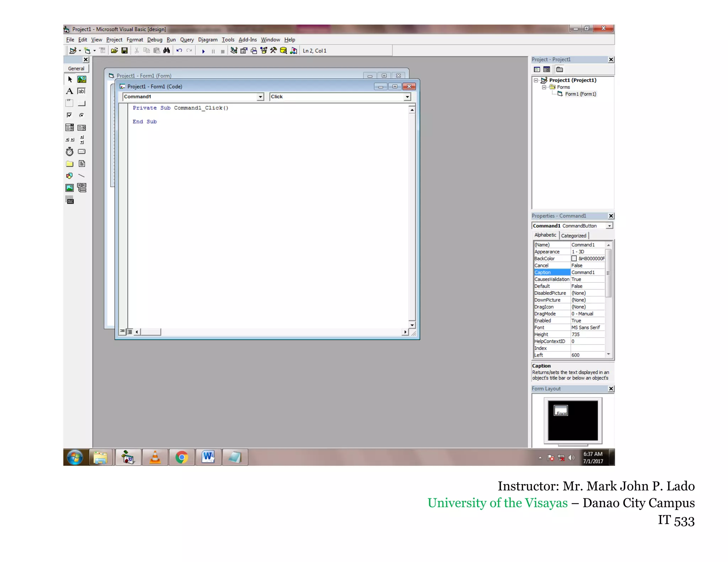Select the CheckBox control tool

point(70,115)
